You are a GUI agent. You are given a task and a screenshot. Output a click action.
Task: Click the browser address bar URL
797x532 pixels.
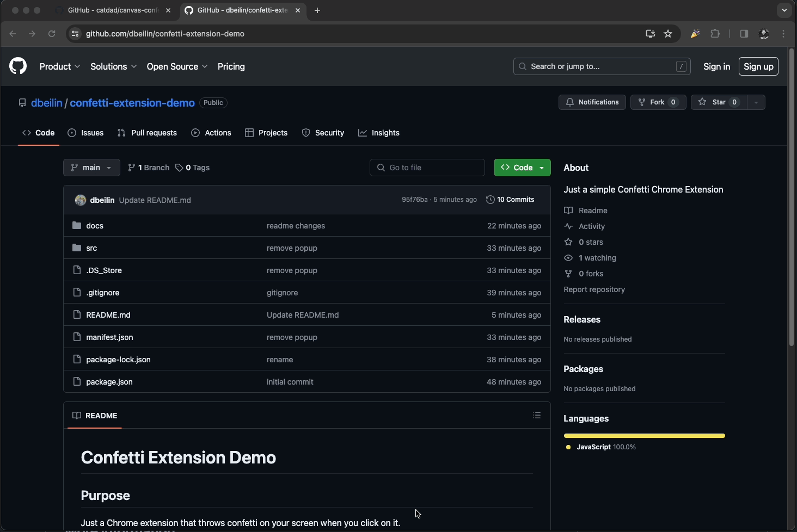(x=165, y=34)
